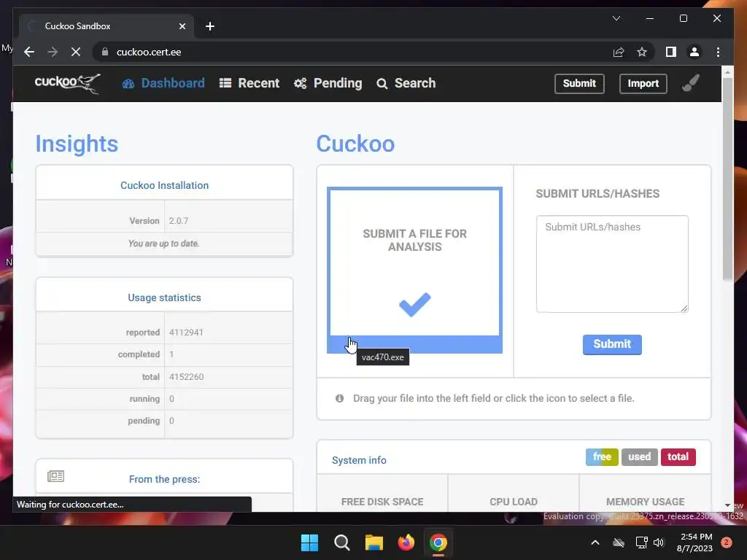Viewport: 747px width, 560px height.
Task: Open the Dashboard menu item
Action: coord(163,83)
